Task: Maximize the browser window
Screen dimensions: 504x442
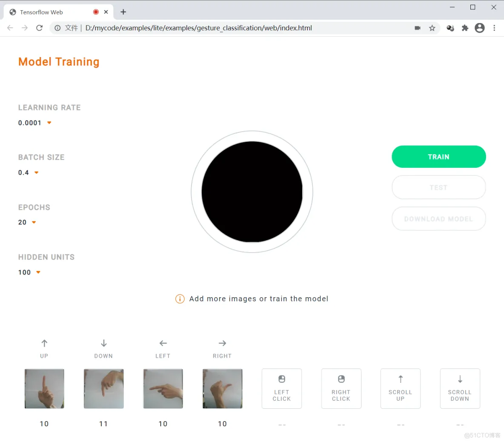Action: pyautogui.click(x=473, y=7)
